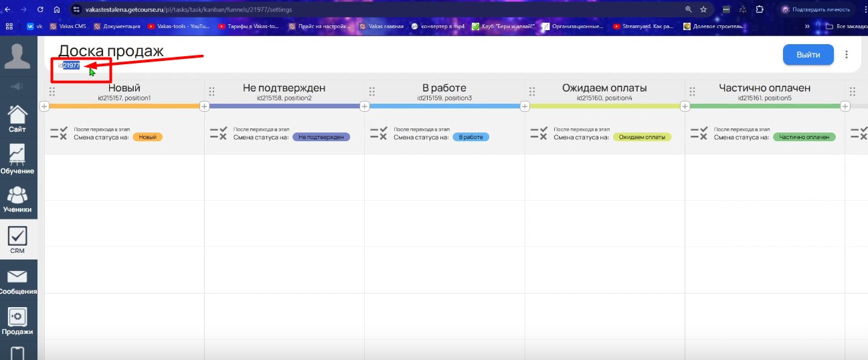Click the blue В работе status badge

coord(470,137)
